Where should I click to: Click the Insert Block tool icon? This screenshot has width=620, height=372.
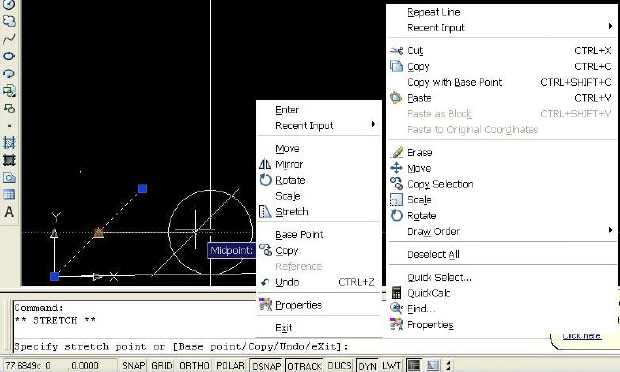tap(9, 91)
